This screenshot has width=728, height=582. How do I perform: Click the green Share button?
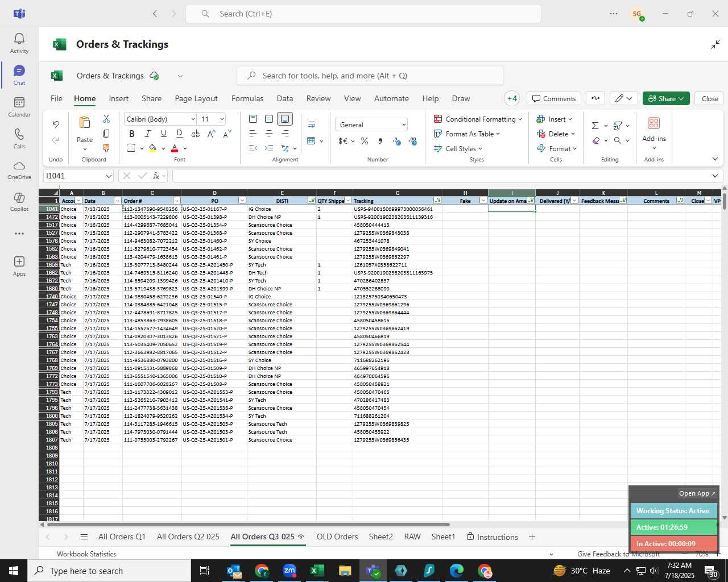point(666,98)
